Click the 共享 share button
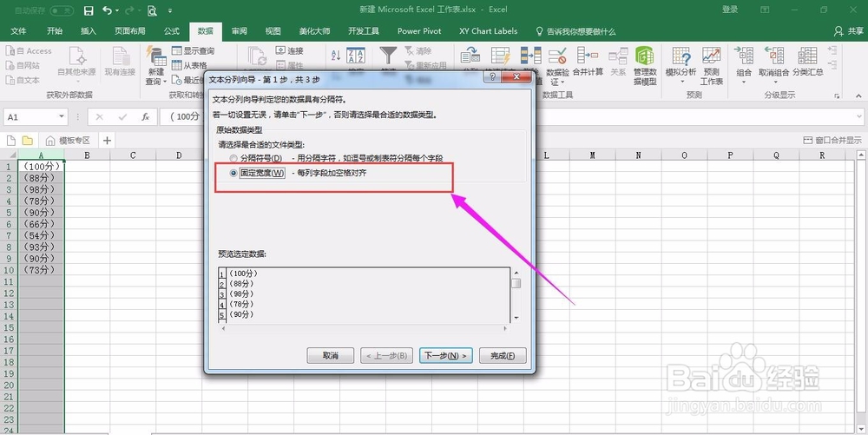The image size is (868, 435). [849, 31]
